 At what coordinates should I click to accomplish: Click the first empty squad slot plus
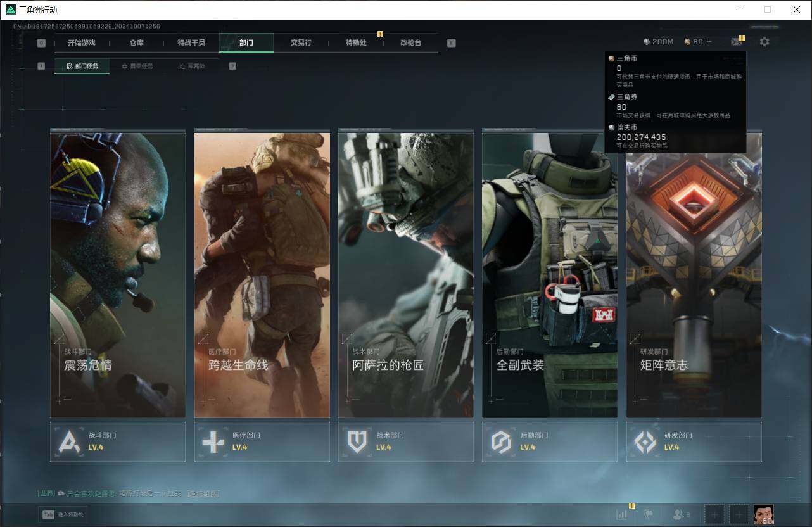[714, 515]
